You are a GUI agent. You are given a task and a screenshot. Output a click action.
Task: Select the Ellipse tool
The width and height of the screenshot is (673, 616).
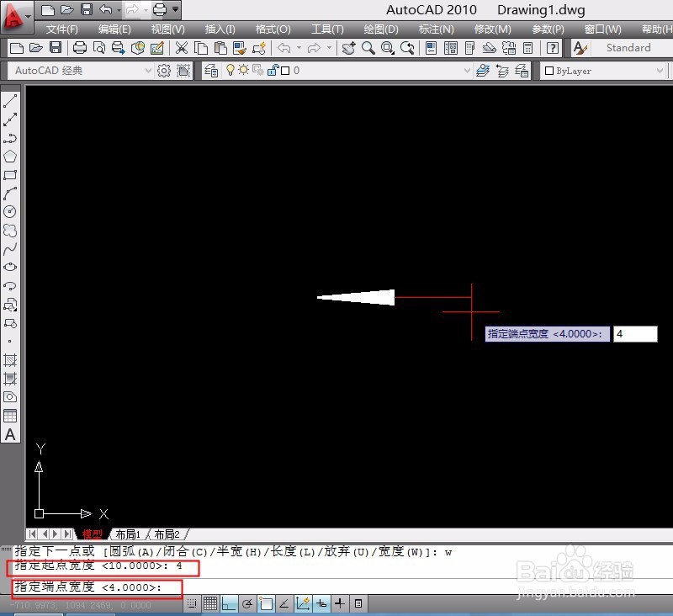click(10, 267)
